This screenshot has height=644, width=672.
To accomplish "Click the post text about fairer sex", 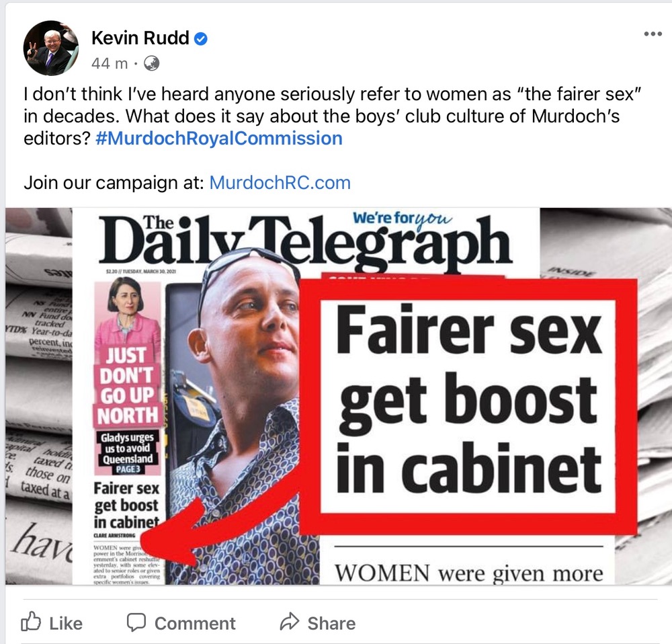I will (332, 116).
